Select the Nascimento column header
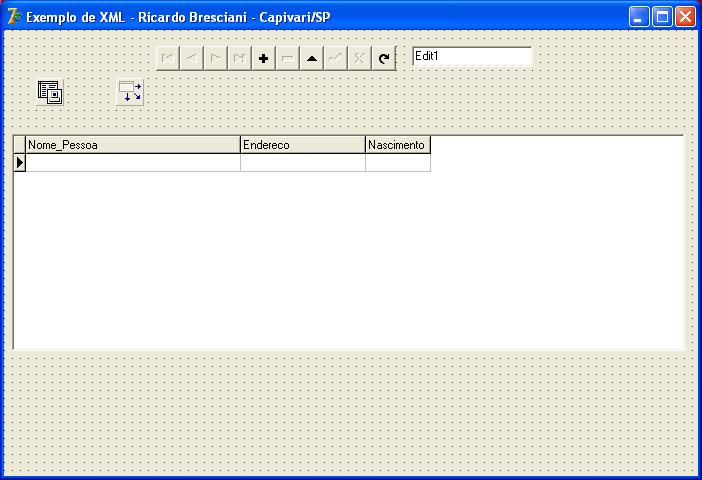The height and width of the screenshot is (480, 702). [x=397, y=145]
